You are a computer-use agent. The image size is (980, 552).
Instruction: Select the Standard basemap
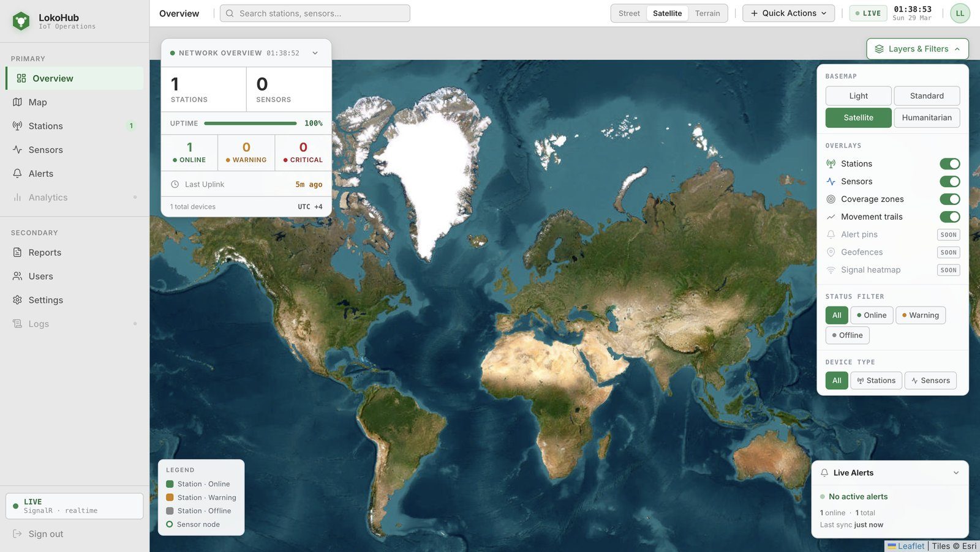point(927,96)
